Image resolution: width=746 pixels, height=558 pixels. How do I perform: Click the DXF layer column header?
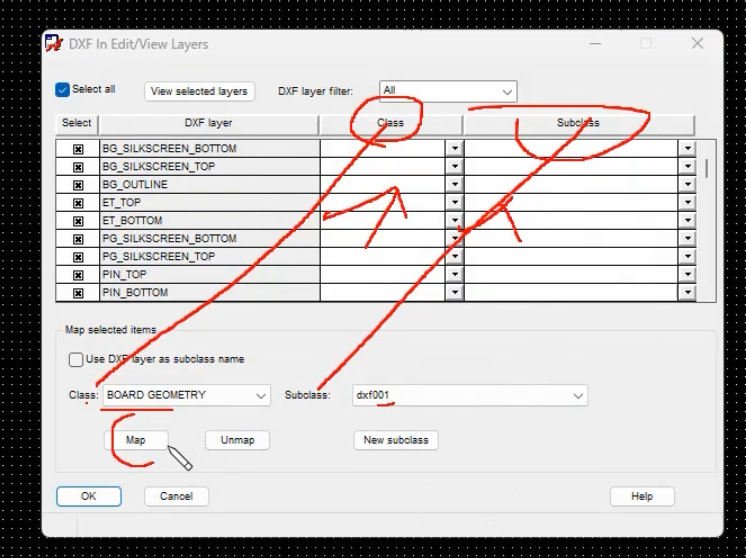[x=208, y=124]
